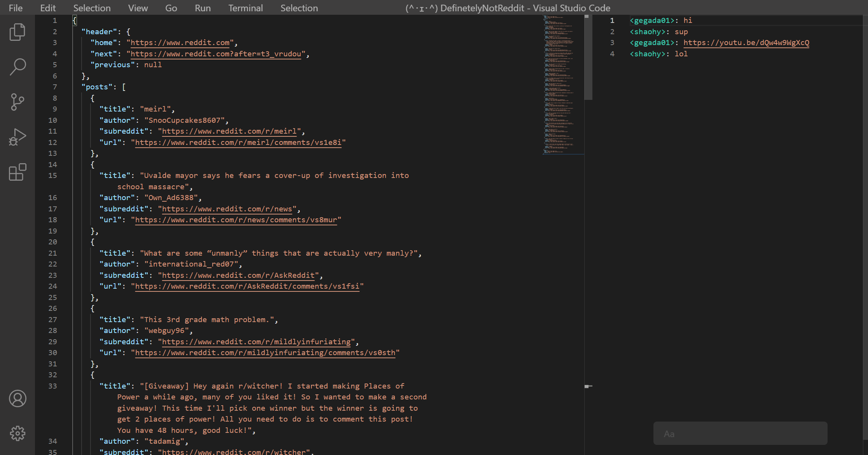Screen dimensions: 868x455
Task: Follow the mildlyinfuriating comments vs0sth link
Action: coord(265,353)
